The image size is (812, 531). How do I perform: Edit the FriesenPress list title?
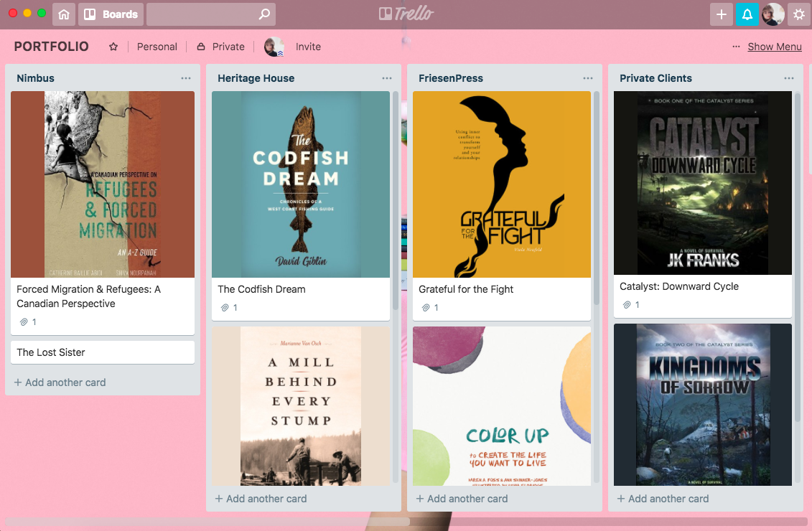pyautogui.click(x=451, y=78)
